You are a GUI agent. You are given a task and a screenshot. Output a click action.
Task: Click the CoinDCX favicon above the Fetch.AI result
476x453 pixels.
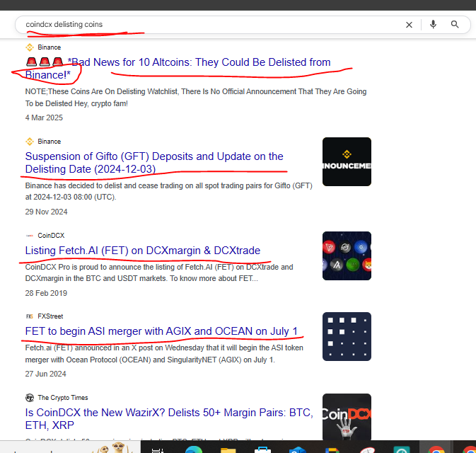click(30, 236)
